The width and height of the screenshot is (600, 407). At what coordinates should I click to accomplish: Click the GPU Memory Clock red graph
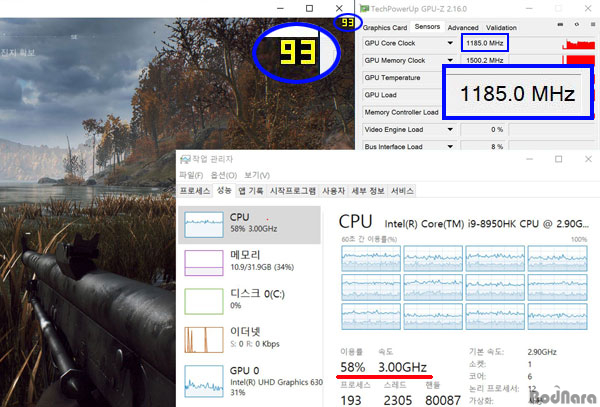click(579, 60)
